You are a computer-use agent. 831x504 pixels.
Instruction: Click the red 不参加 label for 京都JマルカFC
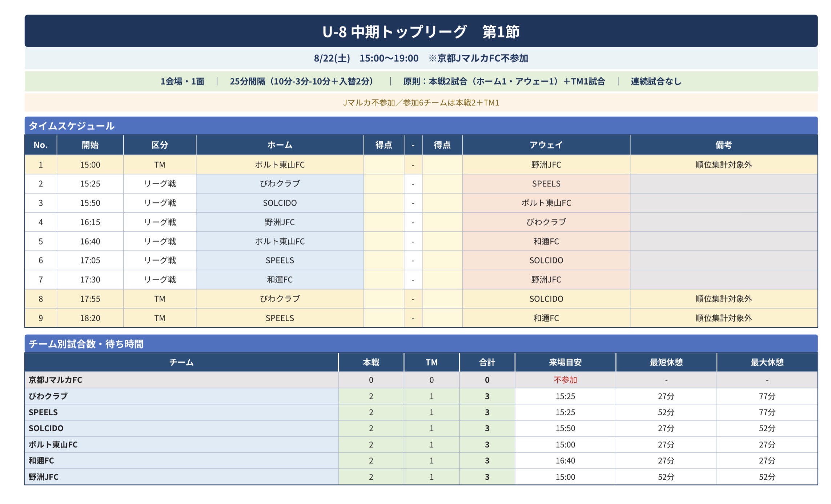[x=565, y=380]
